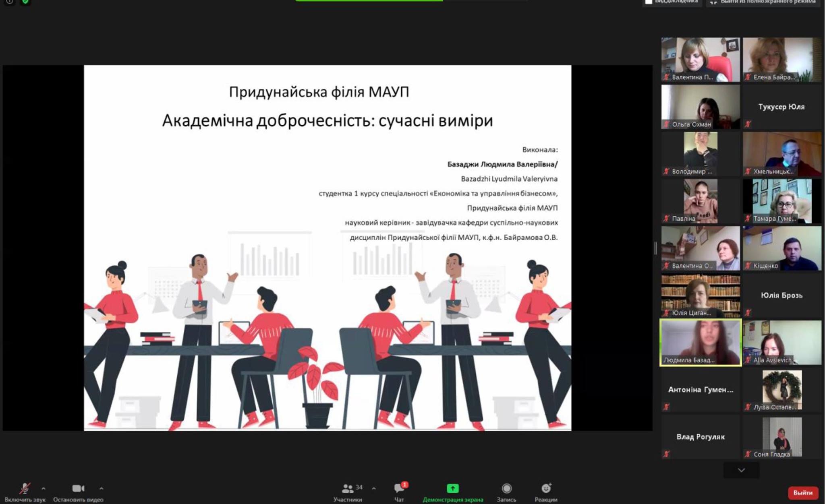The width and height of the screenshot is (825, 504).
Task: Open the Participants panel icon
Action: [347, 488]
